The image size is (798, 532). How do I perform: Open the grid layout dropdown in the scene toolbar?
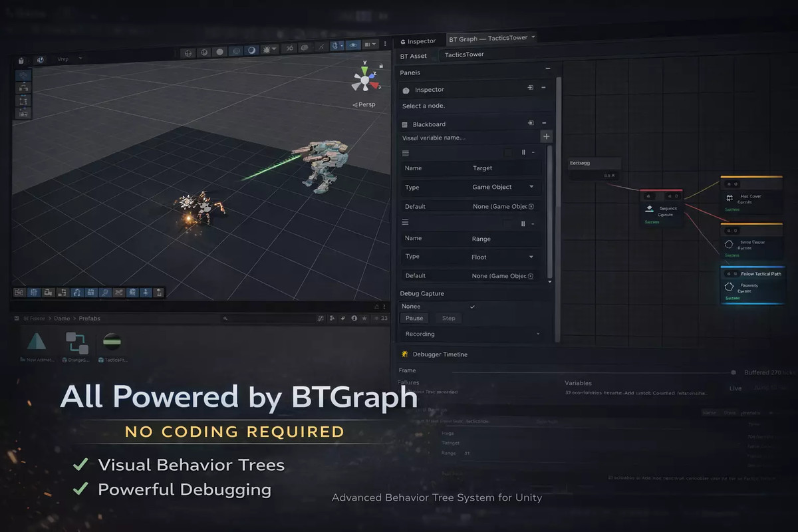click(369, 44)
